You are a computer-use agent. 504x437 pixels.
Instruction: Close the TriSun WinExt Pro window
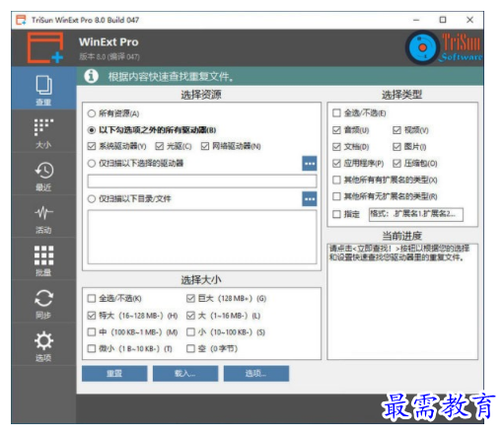[469, 20]
